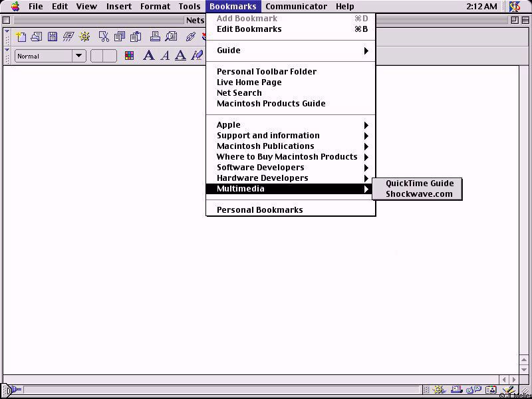The height and width of the screenshot is (399, 532).
Task: Open the text color swatch picker
Action: [x=129, y=56]
